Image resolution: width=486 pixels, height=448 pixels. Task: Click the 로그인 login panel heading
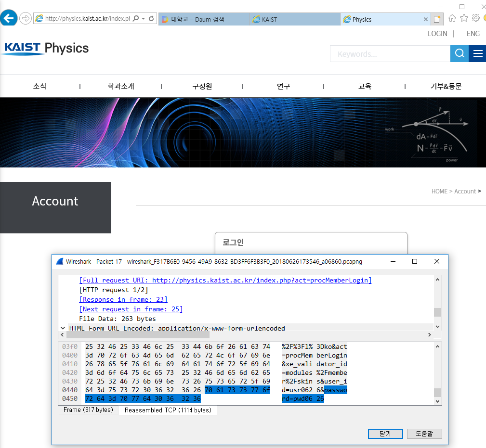233,242
